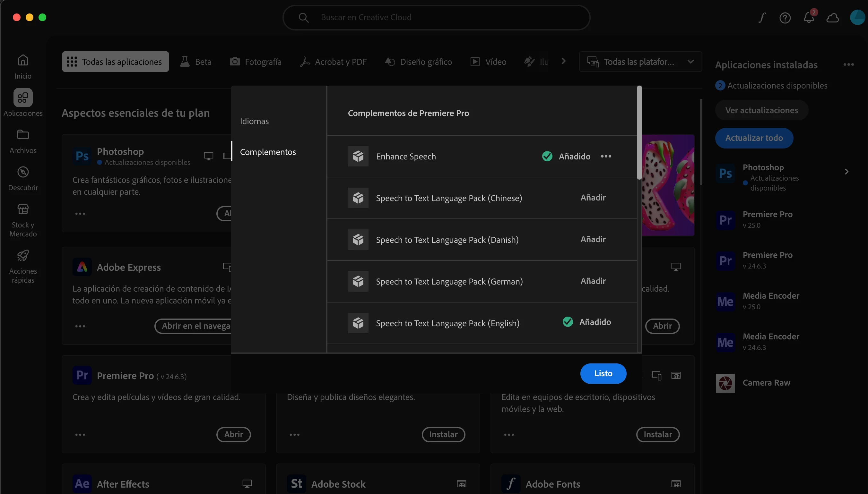Screen dimensions: 868x494
Task: Click the notifications bell icon
Action: (809, 18)
